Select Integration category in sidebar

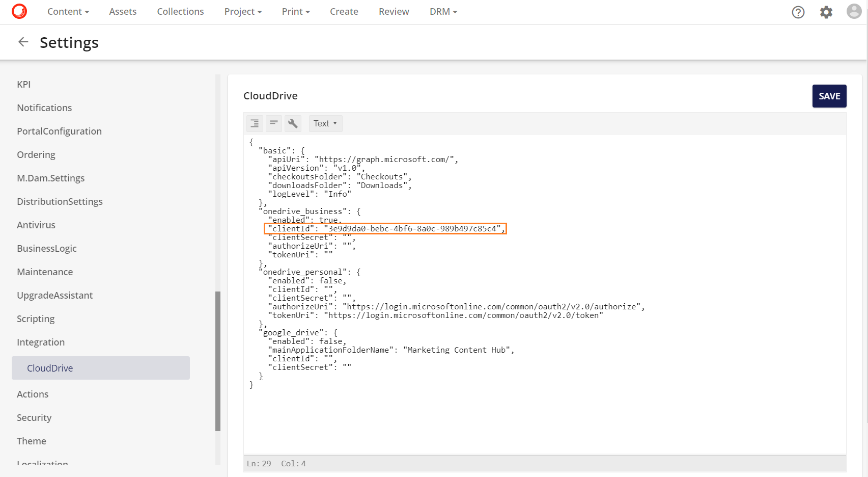[41, 342]
